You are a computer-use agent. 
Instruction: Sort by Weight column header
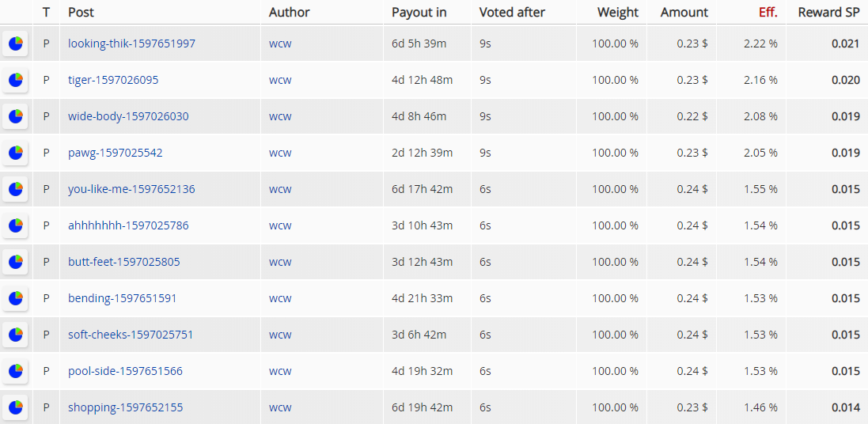[618, 12]
